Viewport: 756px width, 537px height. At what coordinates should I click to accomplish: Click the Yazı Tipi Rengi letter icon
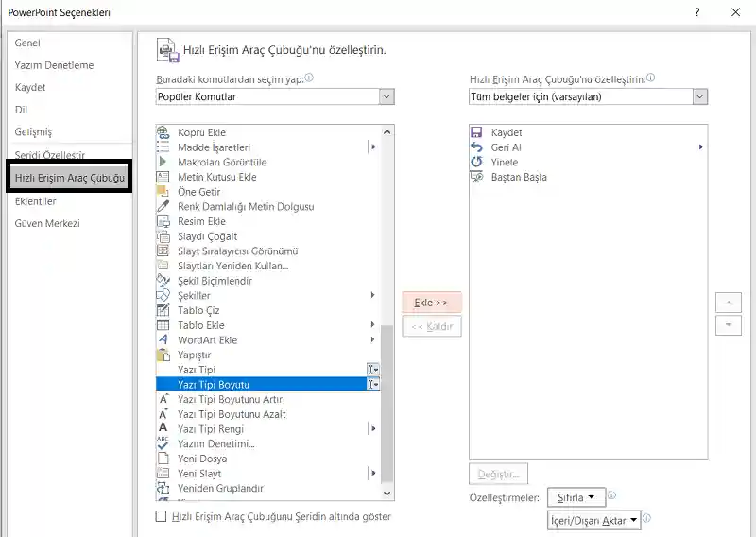163,428
